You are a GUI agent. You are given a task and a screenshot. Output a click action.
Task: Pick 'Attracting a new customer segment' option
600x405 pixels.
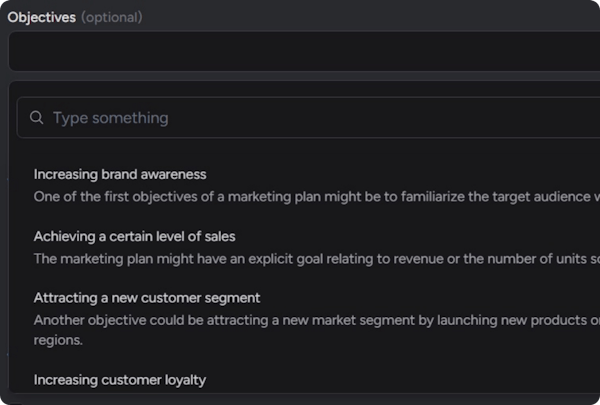(x=147, y=298)
